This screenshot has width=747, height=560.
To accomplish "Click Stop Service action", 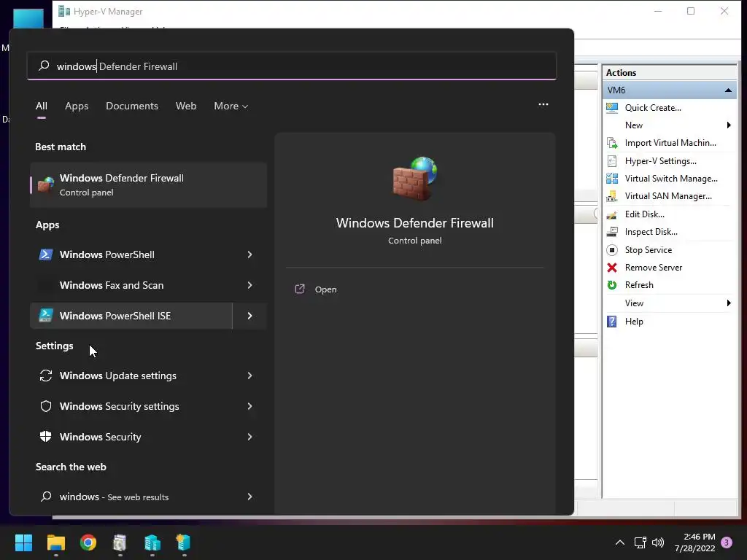I will point(648,250).
